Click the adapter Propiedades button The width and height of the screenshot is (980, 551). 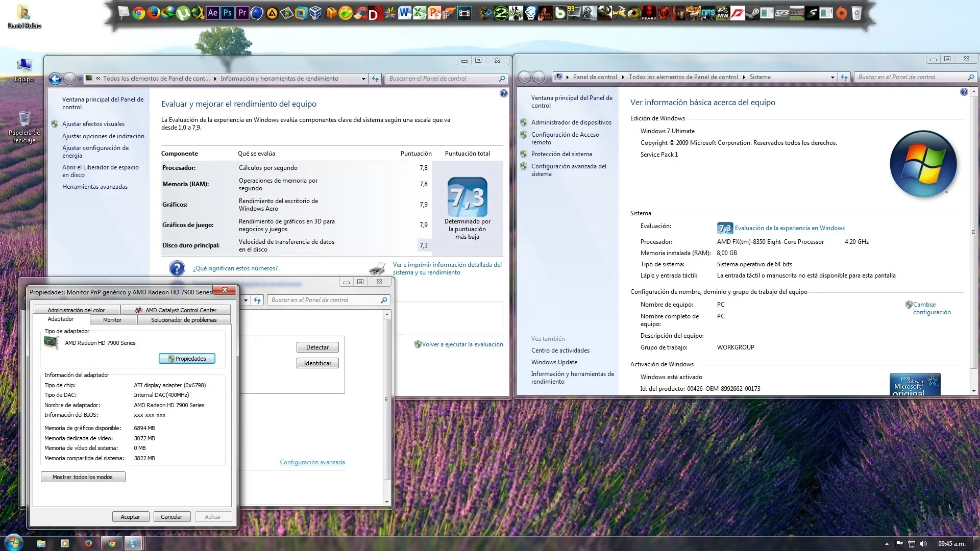point(187,359)
